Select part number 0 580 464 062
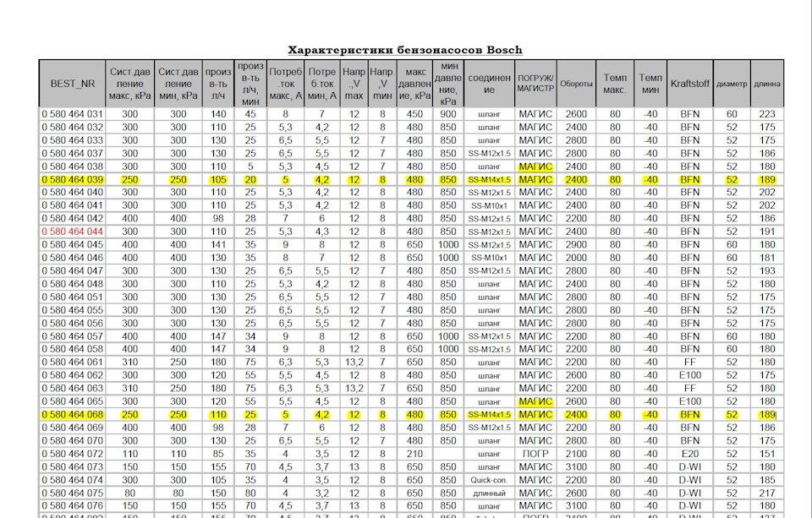 point(73,375)
